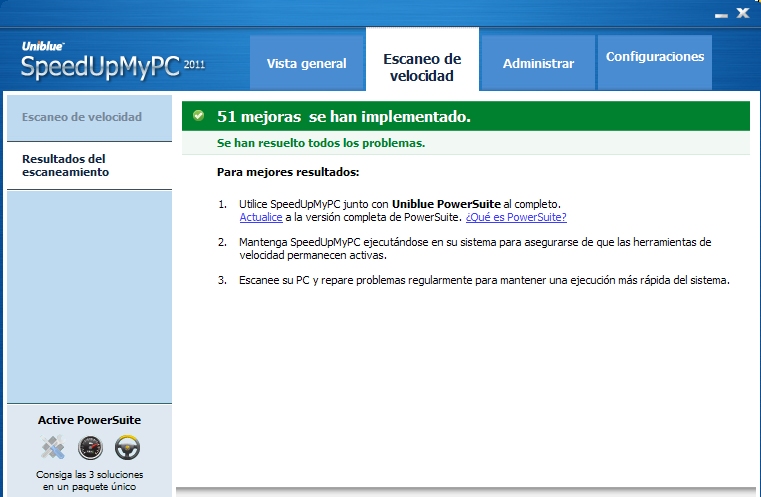This screenshot has height=497, width=761.
Task: Click the Uniblue SpeedUpMyPC 2011 logo
Action: 113,61
